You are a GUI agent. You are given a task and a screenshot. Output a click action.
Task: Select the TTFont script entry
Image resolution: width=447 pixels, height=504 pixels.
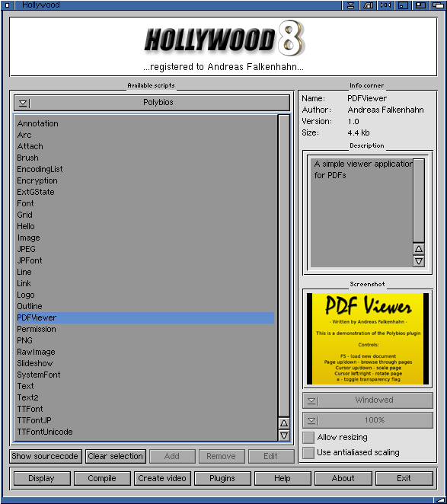(145, 409)
